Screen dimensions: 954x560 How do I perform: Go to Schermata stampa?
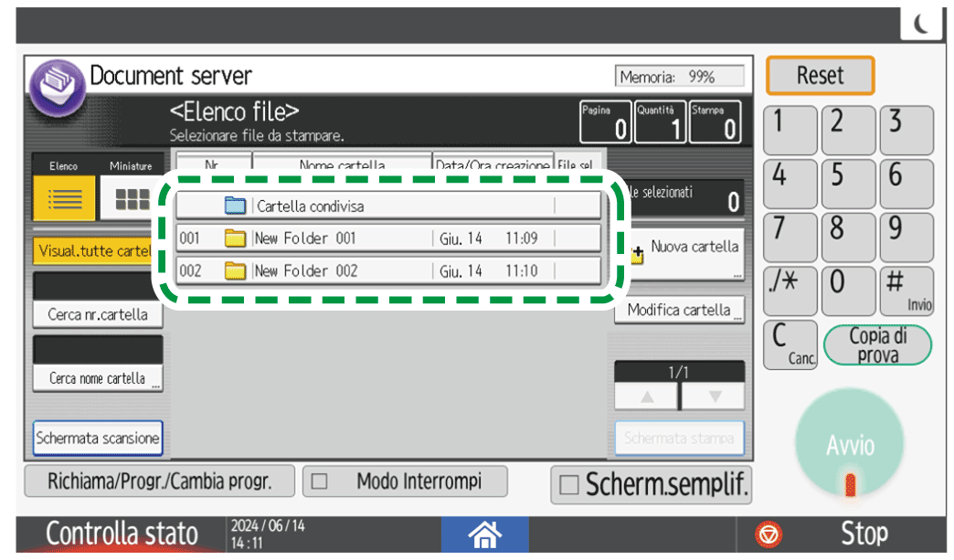680,438
